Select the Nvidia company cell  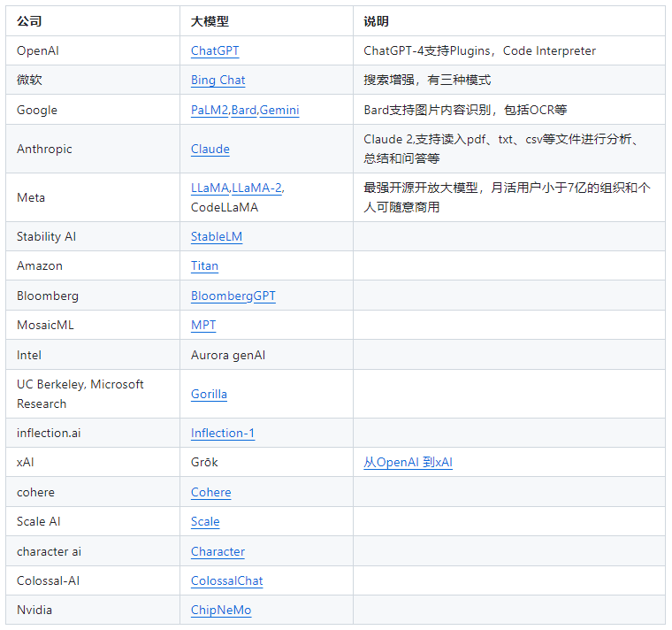(x=93, y=610)
